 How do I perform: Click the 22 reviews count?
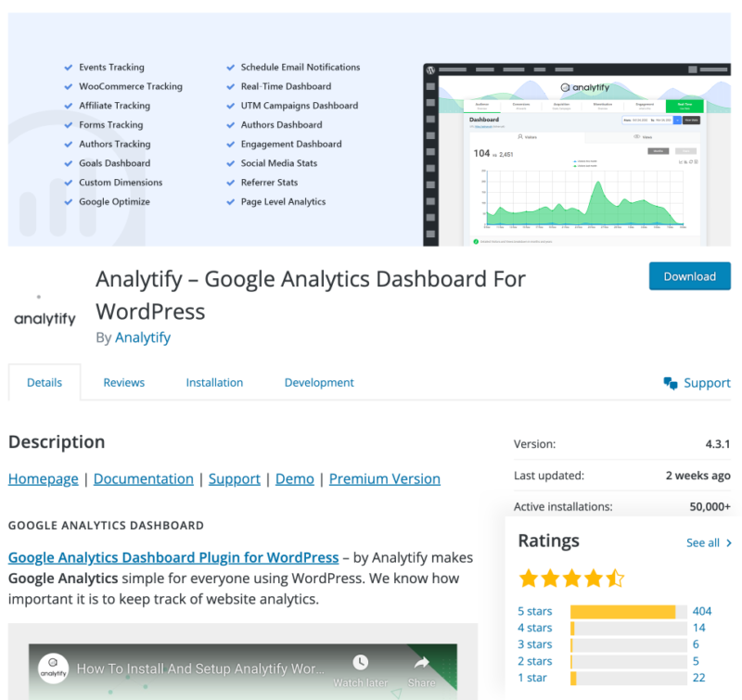pyautogui.click(x=699, y=678)
